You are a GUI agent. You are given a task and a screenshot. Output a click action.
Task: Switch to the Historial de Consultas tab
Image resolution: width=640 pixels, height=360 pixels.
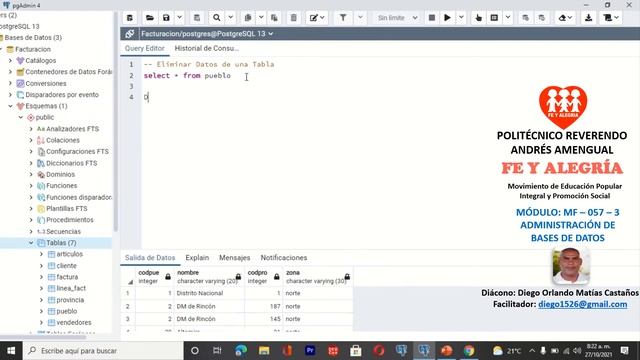(x=207, y=48)
